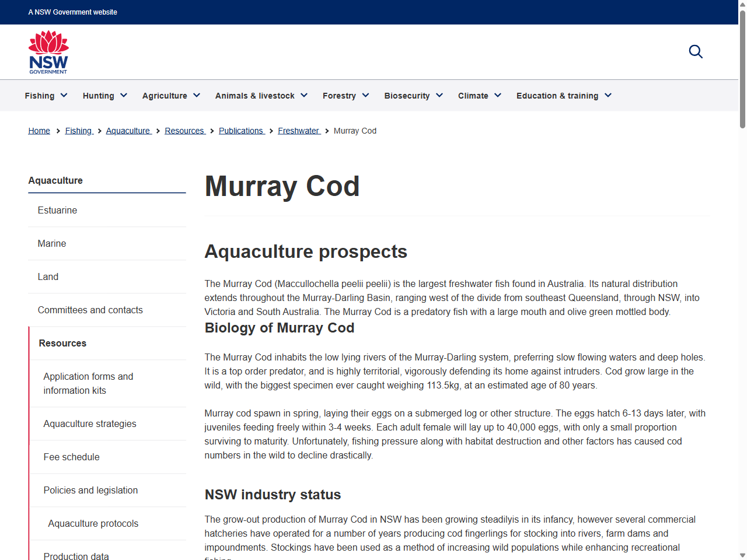Open the Biosecurity menu item
Viewport: 747px width, 560px height.
point(413,95)
